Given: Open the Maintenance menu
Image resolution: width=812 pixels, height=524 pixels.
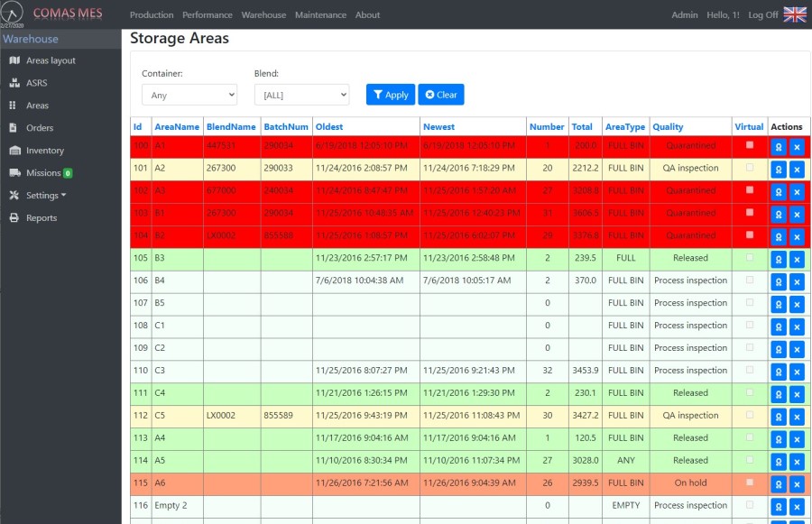Looking at the screenshot, I should (320, 15).
